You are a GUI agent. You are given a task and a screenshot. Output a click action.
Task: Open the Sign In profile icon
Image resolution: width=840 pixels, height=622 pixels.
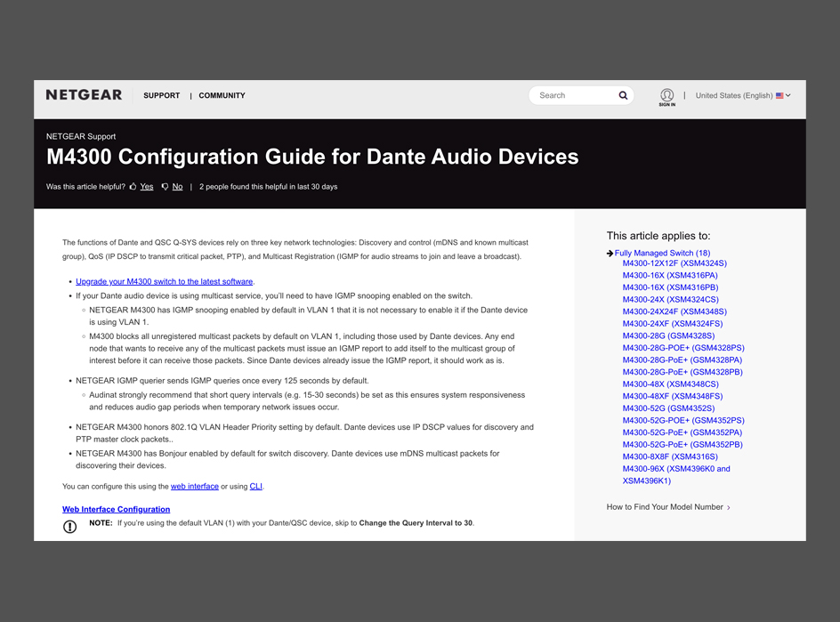(666, 95)
